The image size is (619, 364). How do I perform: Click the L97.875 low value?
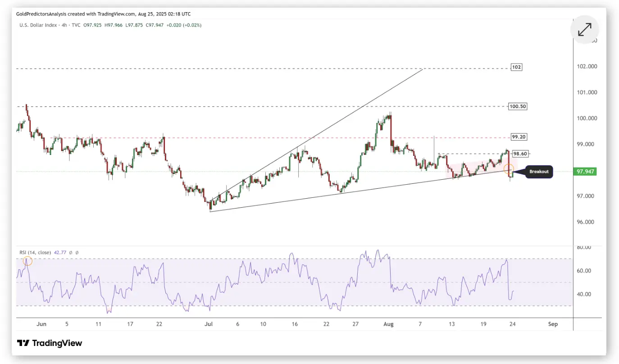135,25
